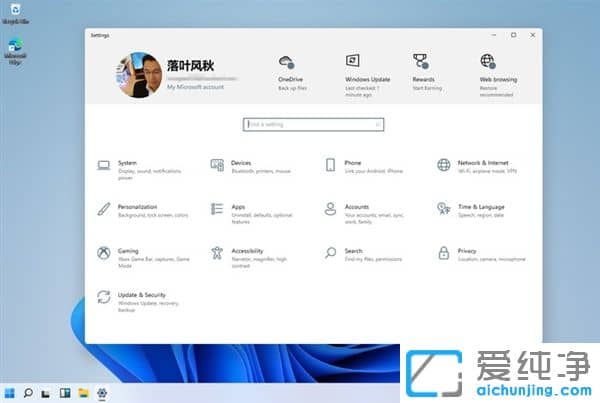600x403 pixels.
Task: Click the Windows Update header icon
Action: (352, 60)
